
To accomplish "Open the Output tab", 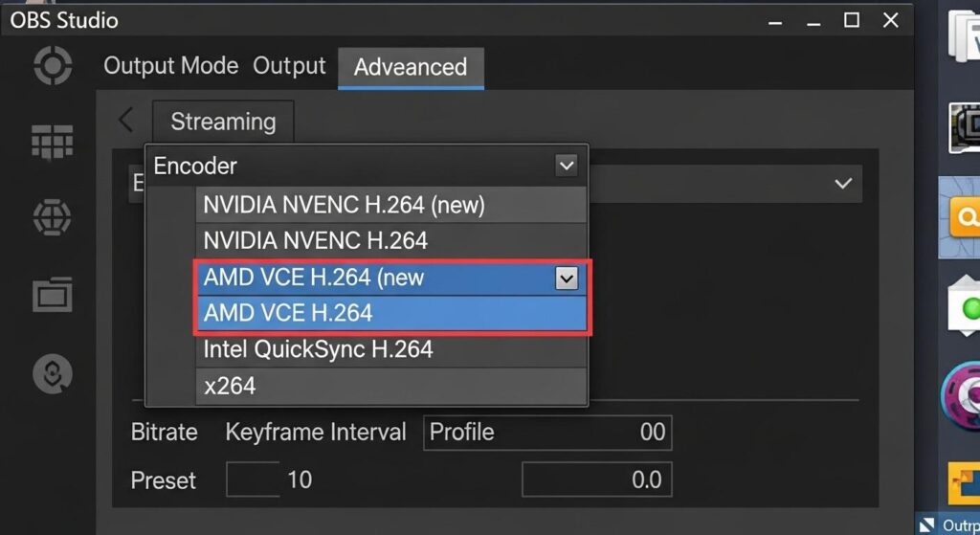I will point(289,66).
